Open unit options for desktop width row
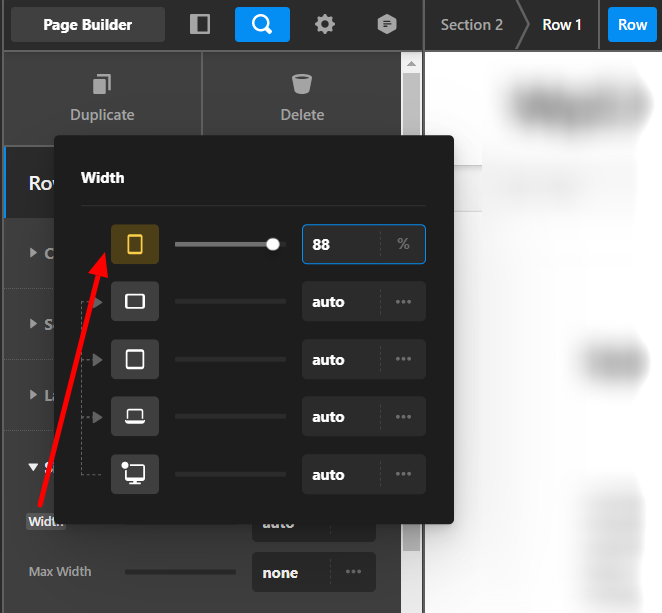 pyautogui.click(x=403, y=474)
